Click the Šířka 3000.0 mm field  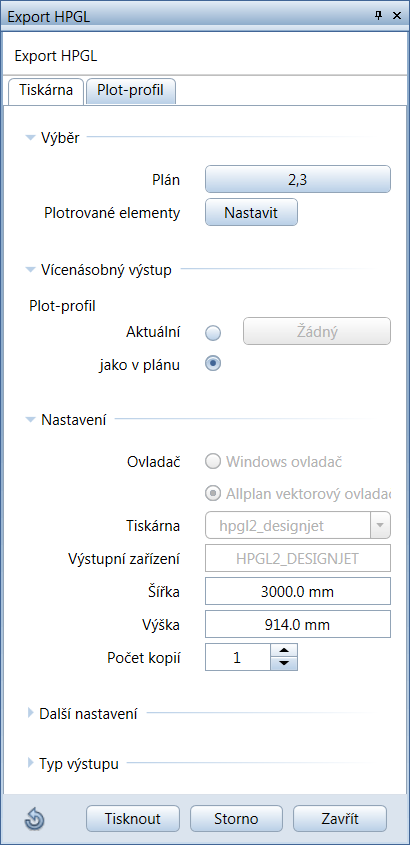click(297, 592)
